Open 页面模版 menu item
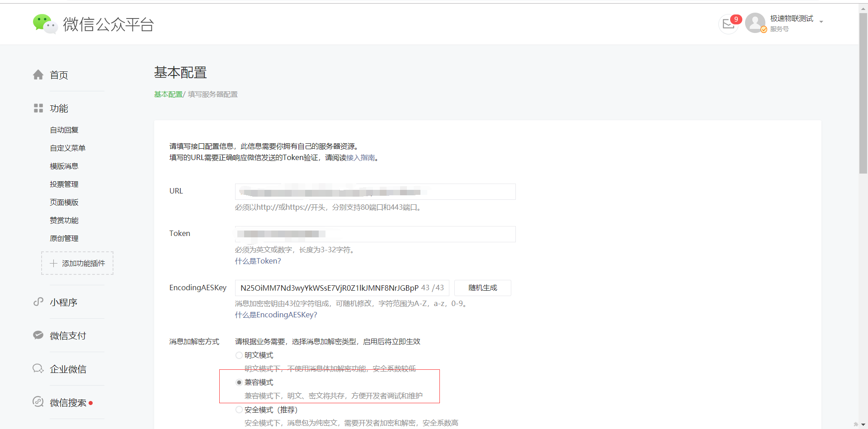This screenshot has width=868, height=429. point(64,202)
